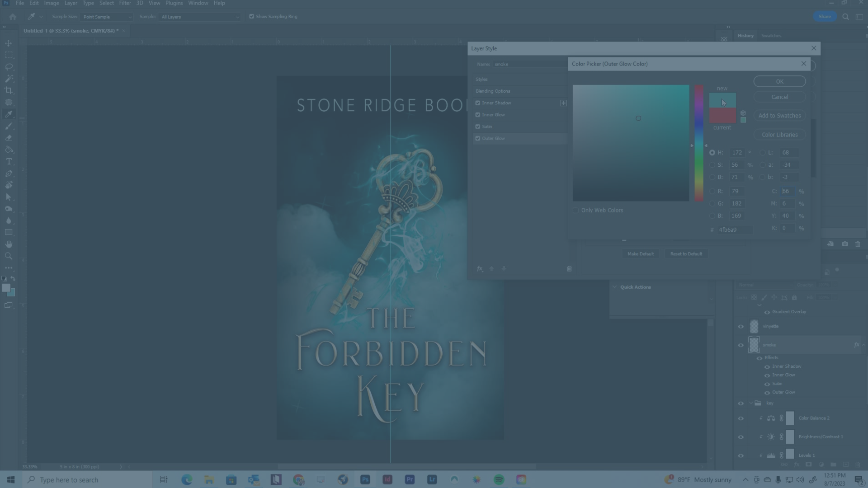The height and width of the screenshot is (488, 868).
Task: Collapse the smoke layer effects arrow
Action: pos(863,345)
